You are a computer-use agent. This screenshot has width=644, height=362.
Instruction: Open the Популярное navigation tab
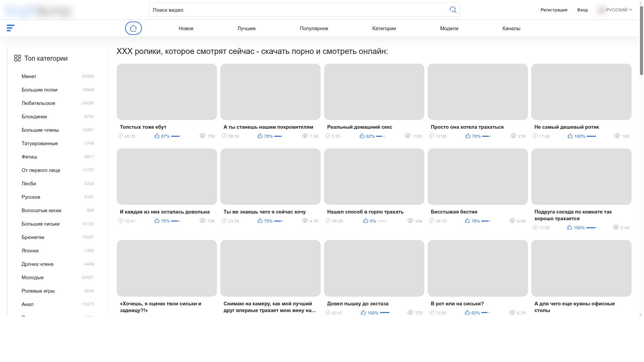[314, 28]
